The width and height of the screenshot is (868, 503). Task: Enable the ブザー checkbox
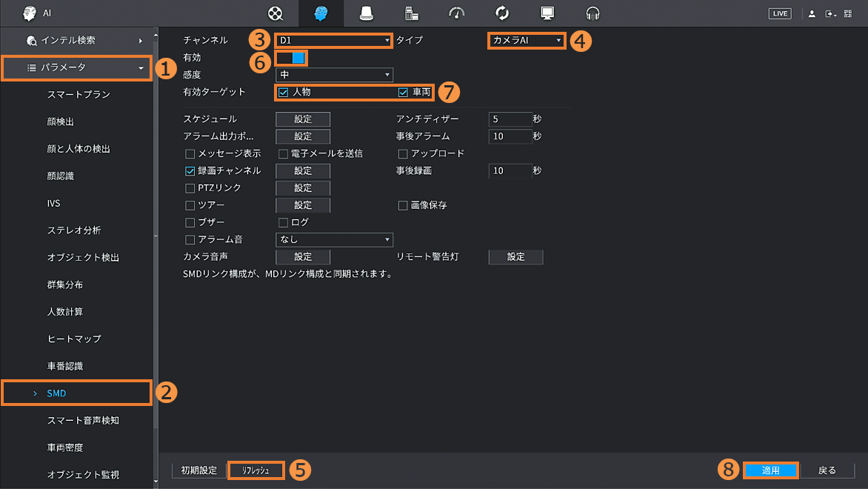pos(190,222)
